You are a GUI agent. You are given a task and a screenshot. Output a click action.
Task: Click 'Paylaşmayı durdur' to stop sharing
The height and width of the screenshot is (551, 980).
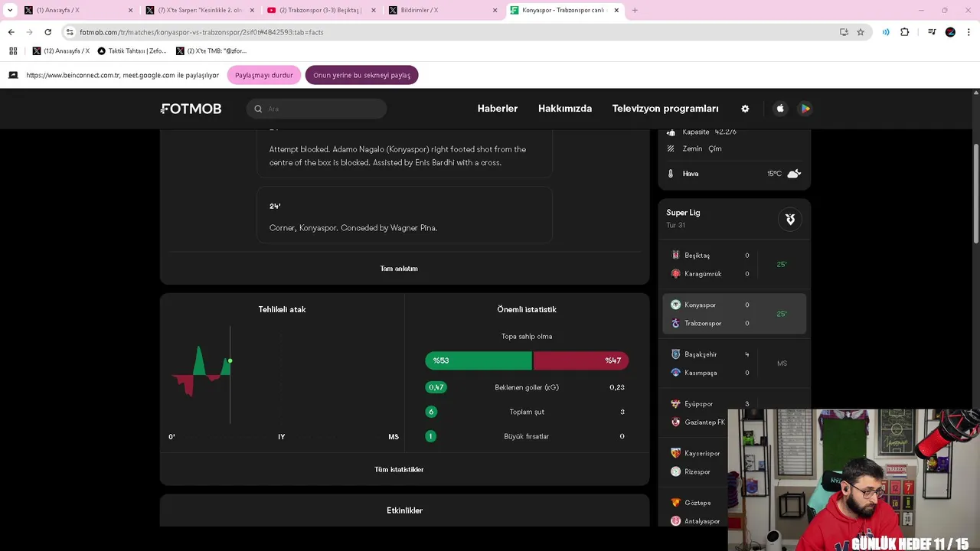click(264, 75)
